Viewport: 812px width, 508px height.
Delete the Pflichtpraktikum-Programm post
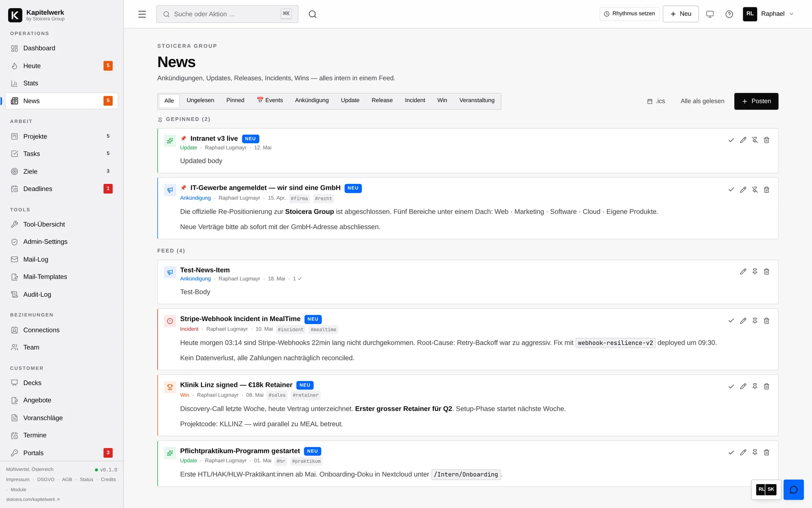[767, 452]
